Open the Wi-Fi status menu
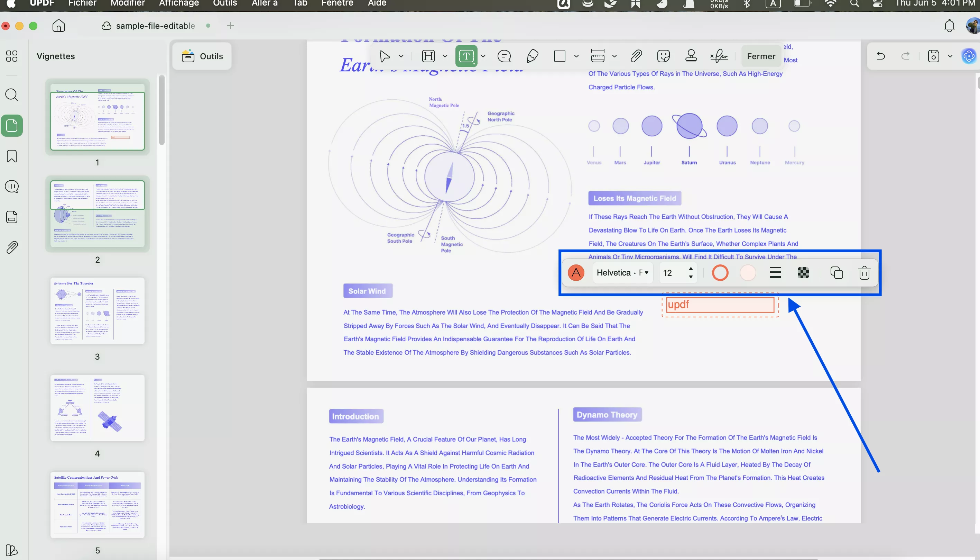980x560 pixels. click(x=830, y=3)
